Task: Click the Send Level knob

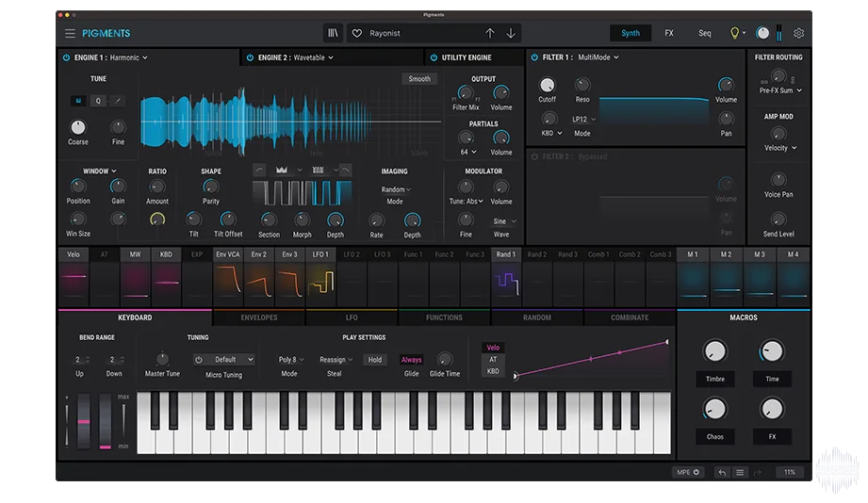Action: [778, 219]
